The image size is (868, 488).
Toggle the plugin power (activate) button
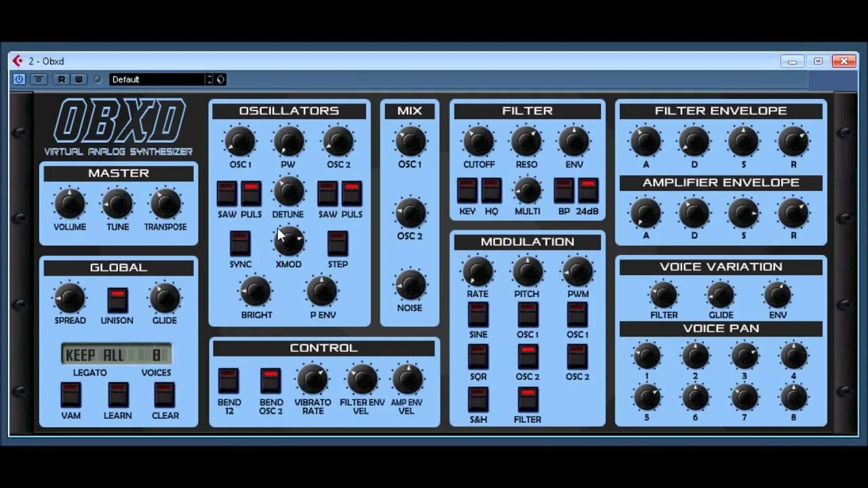19,79
